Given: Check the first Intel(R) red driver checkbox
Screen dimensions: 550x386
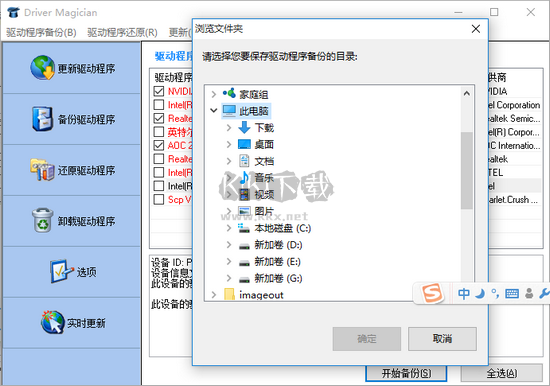Looking at the screenshot, I should [159, 105].
